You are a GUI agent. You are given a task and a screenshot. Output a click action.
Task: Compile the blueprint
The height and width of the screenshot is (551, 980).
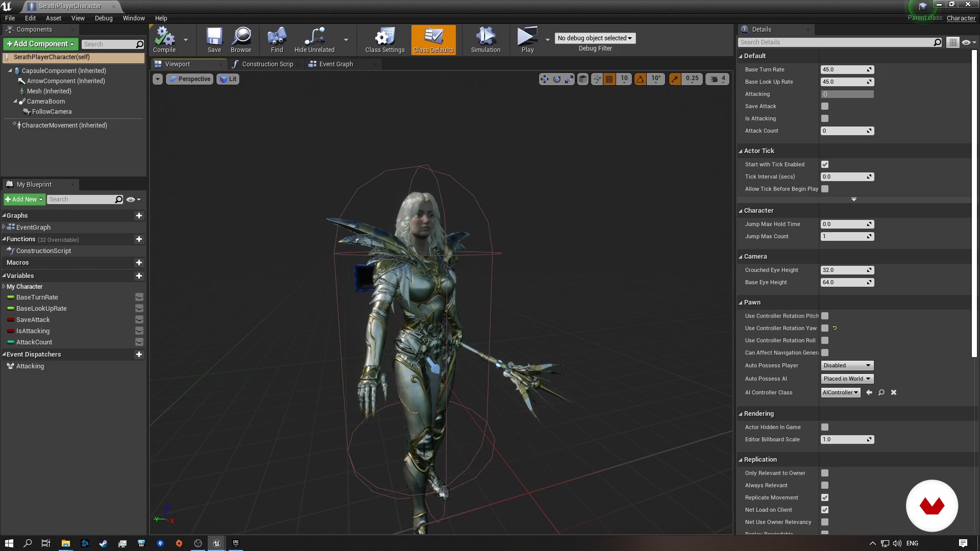click(x=164, y=40)
